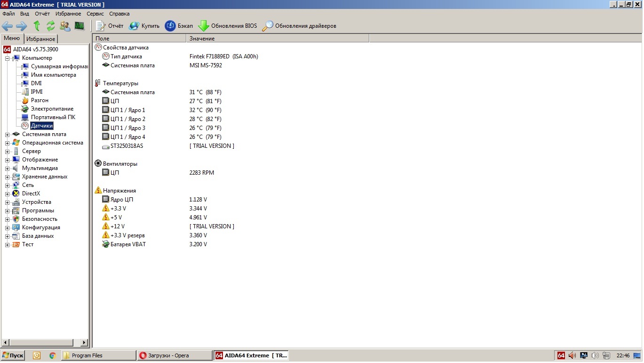This screenshot has height=363, width=644.
Task: Select Разгон in the tree
Action: click(x=40, y=100)
